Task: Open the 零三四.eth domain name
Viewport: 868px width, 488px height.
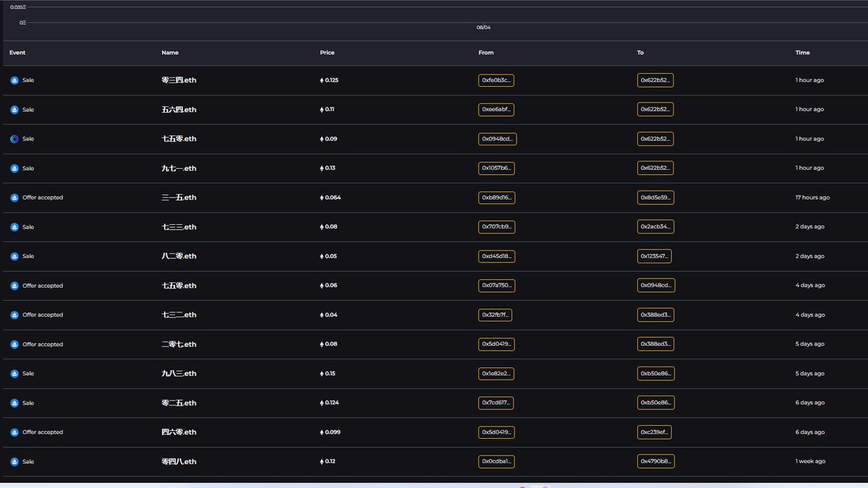Action: click(x=179, y=80)
